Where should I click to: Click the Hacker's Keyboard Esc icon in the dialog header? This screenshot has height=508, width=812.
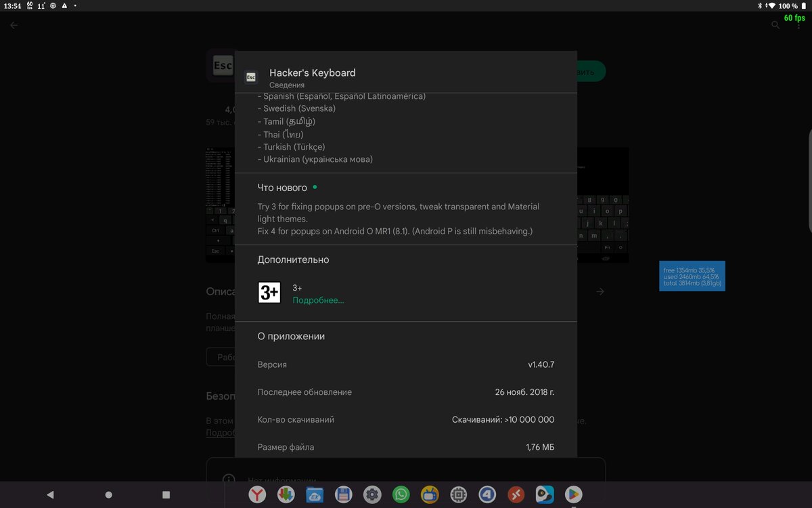coord(251,77)
